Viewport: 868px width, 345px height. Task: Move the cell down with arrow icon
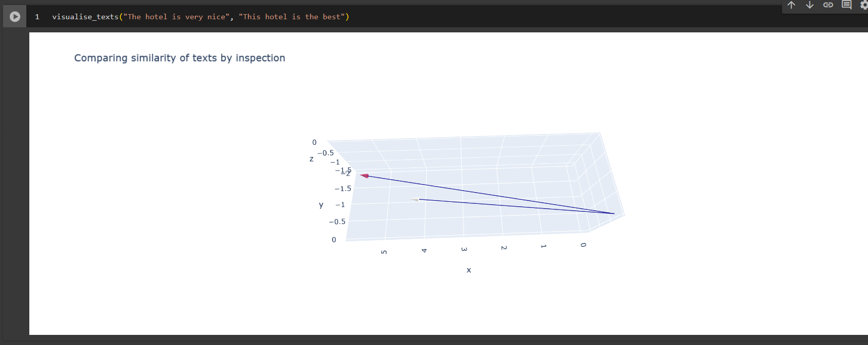coord(809,5)
